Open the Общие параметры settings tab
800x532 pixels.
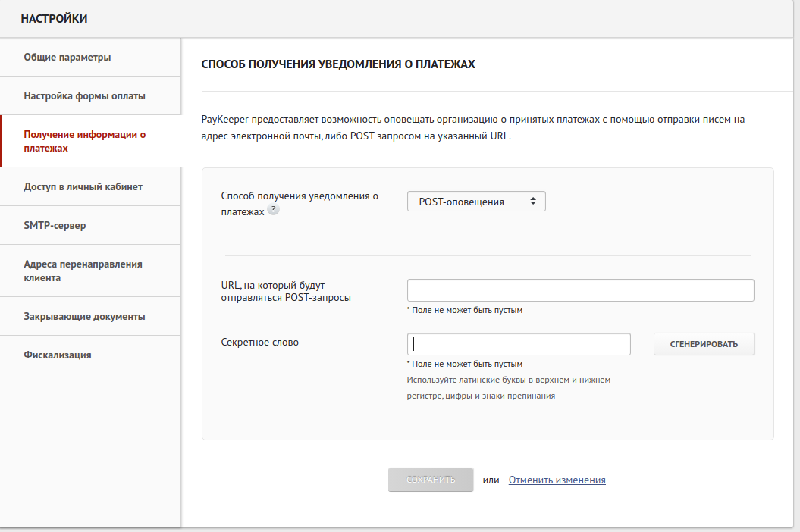pos(67,57)
